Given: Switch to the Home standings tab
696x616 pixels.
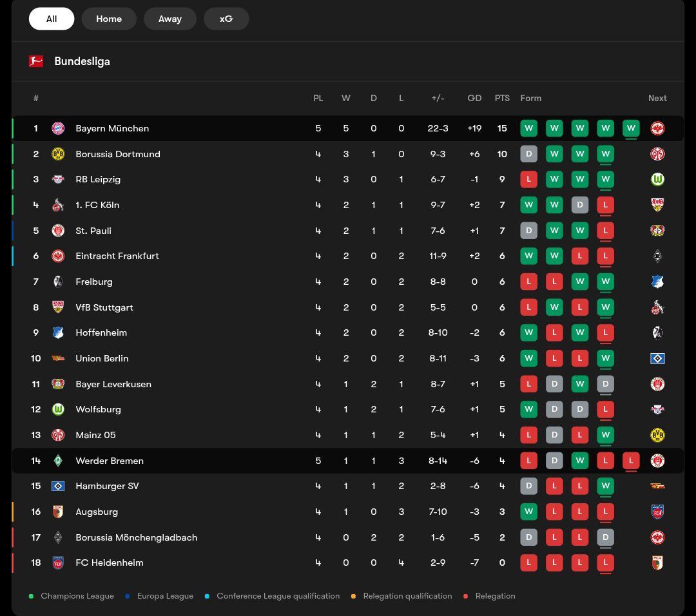Looking at the screenshot, I should click(x=109, y=19).
